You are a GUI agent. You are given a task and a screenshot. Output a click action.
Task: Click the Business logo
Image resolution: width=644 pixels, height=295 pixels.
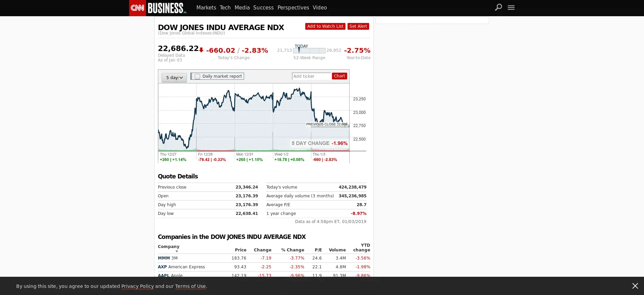[167, 8]
